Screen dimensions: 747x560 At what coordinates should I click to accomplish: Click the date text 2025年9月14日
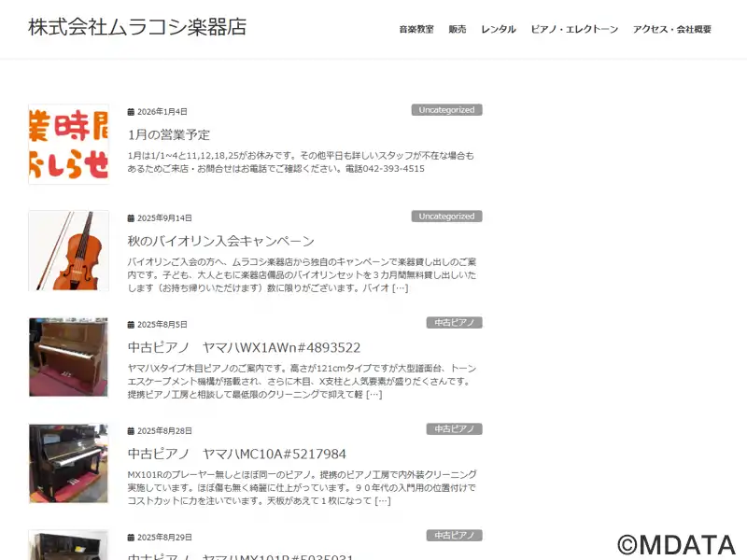click(x=165, y=218)
